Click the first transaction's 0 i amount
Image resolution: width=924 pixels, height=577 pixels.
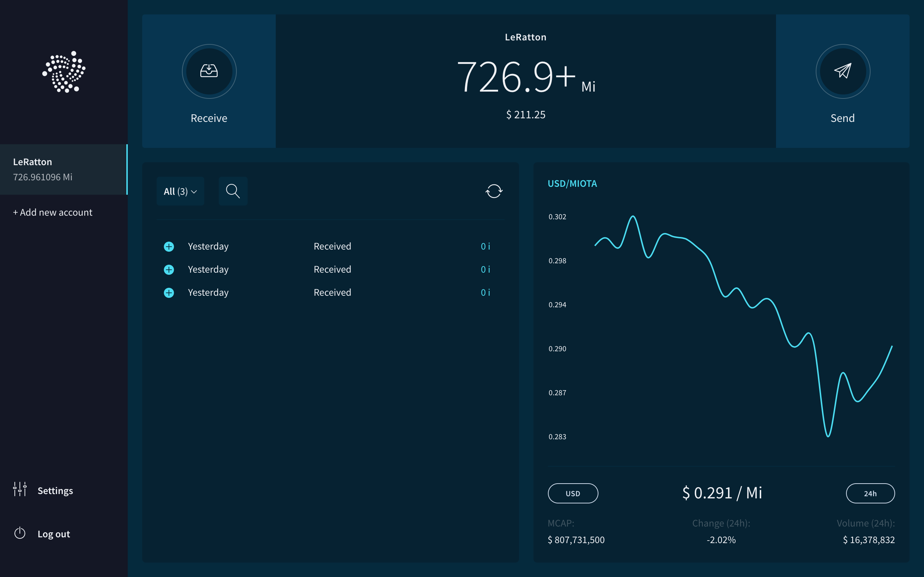click(x=485, y=247)
